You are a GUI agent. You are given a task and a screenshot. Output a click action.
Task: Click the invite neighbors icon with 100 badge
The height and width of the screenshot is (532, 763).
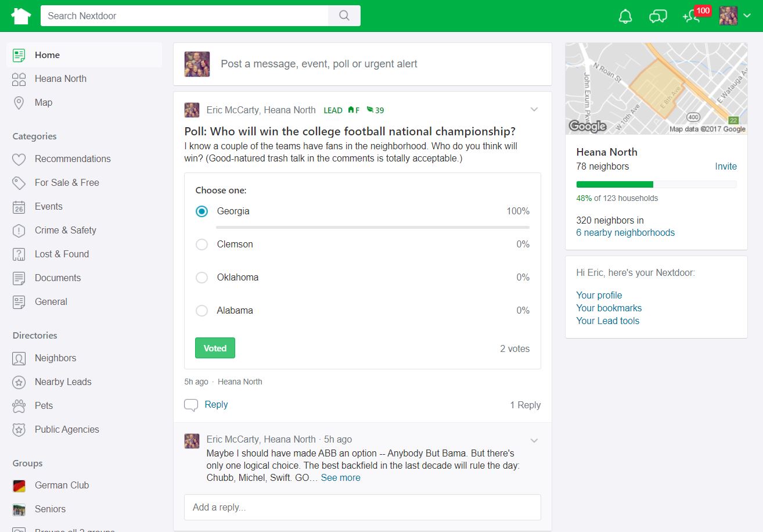point(692,17)
